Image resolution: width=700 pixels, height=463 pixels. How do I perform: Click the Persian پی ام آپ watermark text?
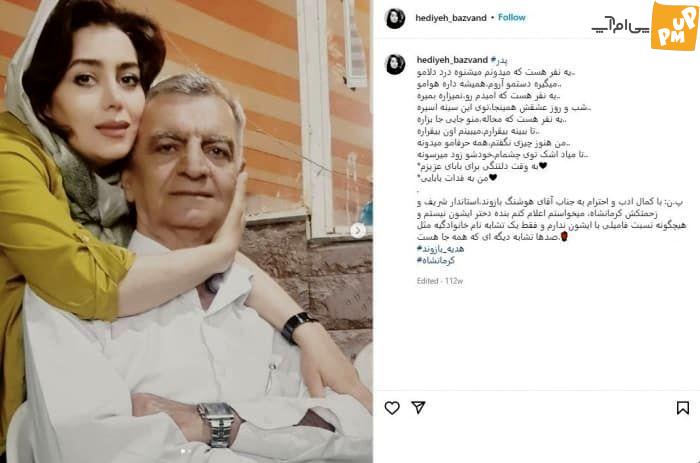pyautogui.click(x=620, y=26)
